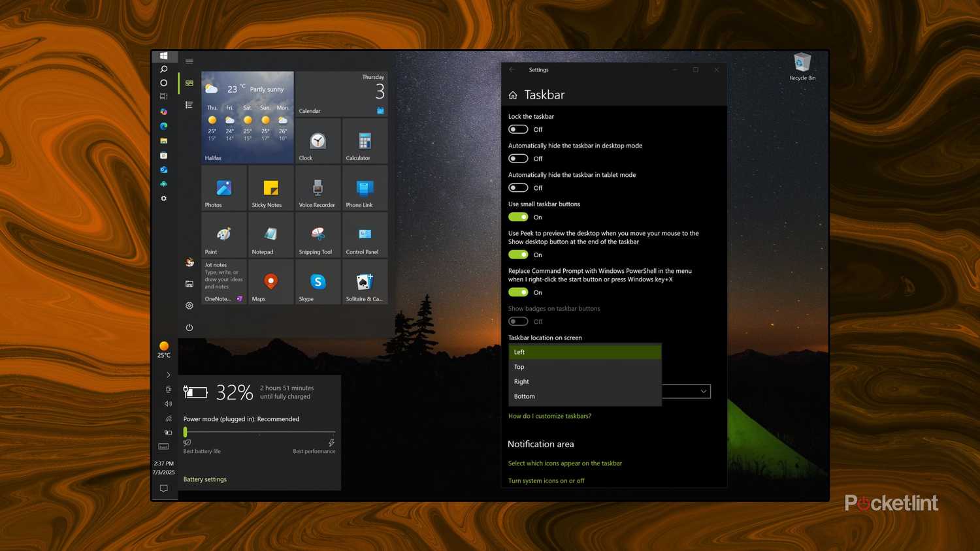Launch the Snipping Tool tile

click(316, 235)
